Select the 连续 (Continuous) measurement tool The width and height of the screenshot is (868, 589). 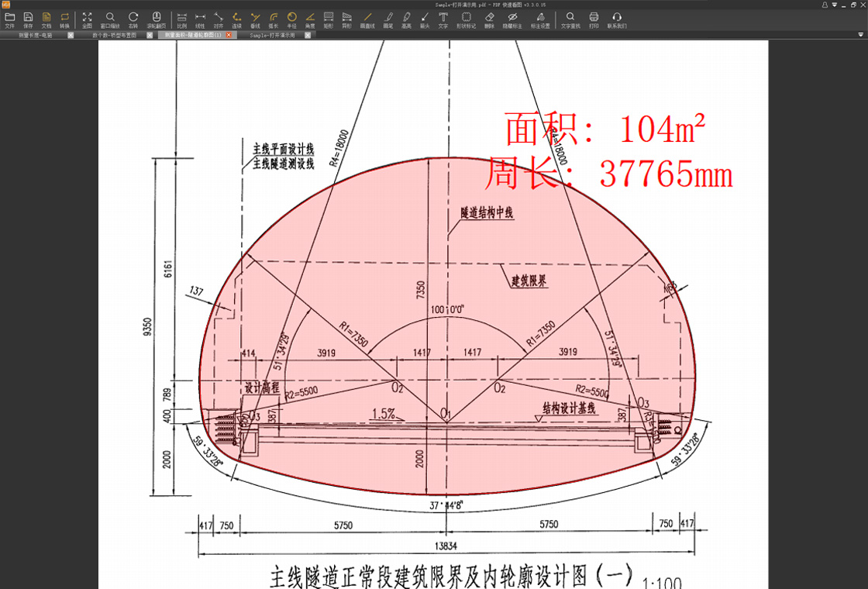tap(237, 20)
